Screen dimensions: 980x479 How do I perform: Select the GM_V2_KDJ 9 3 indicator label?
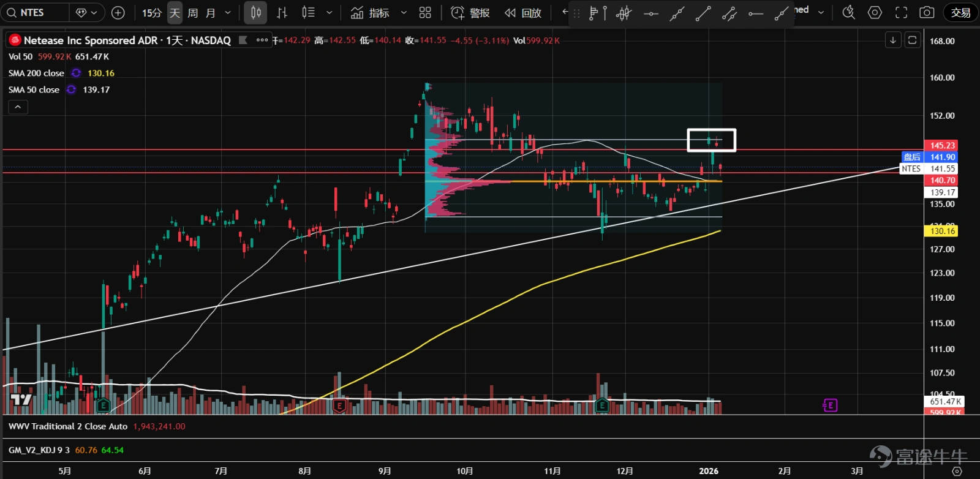pos(39,450)
